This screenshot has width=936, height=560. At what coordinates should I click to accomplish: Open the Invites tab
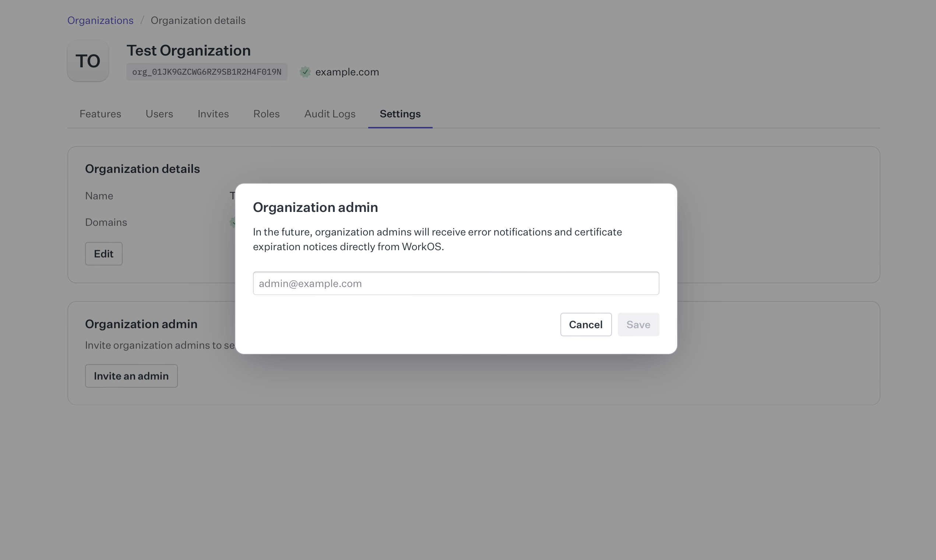[x=213, y=114]
